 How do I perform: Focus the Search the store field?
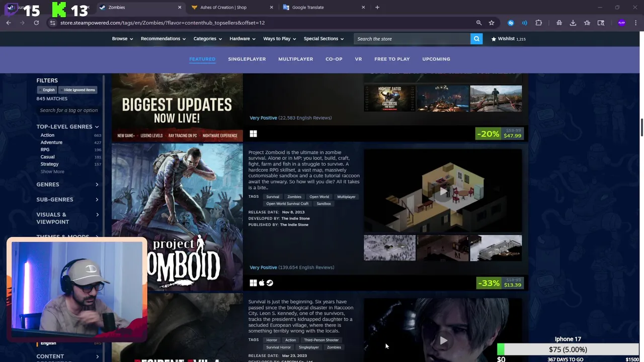(x=412, y=39)
